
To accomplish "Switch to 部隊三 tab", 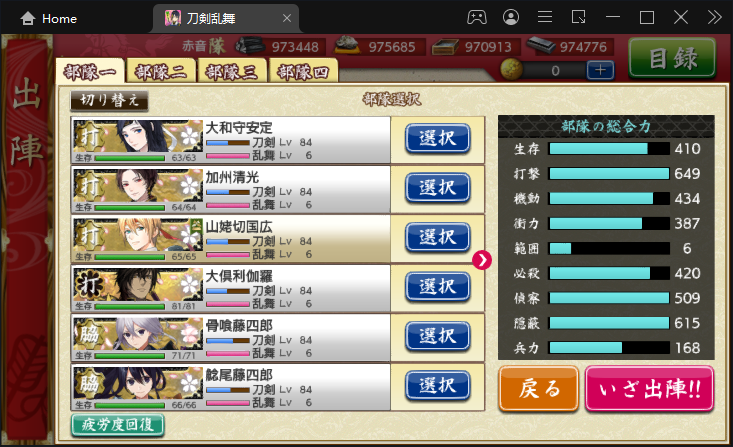I will point(232,72).
